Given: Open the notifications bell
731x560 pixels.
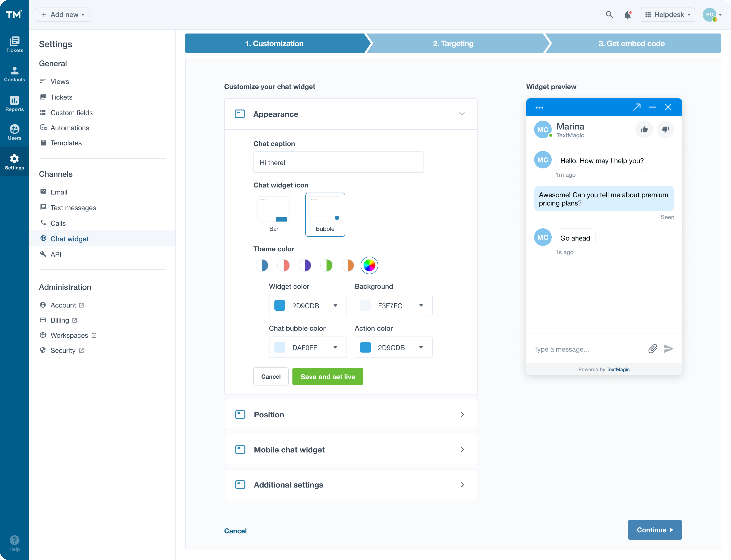Looking at the screenshot, I should click(628, 15).
